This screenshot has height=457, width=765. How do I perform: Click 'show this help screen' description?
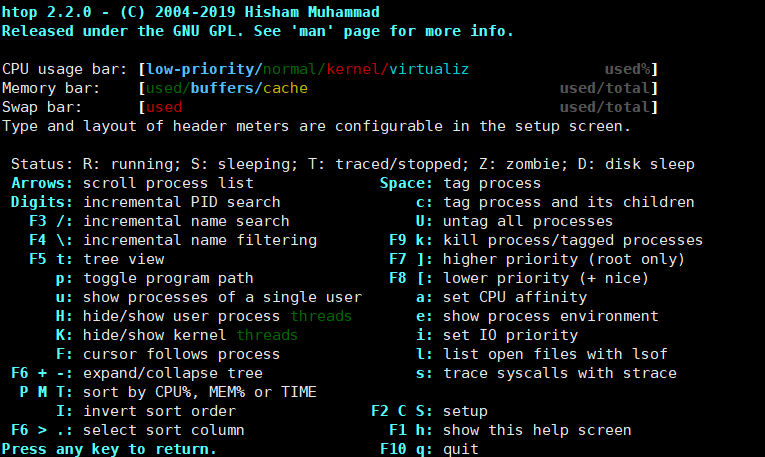pyautogui.click(x=537, y=431)
